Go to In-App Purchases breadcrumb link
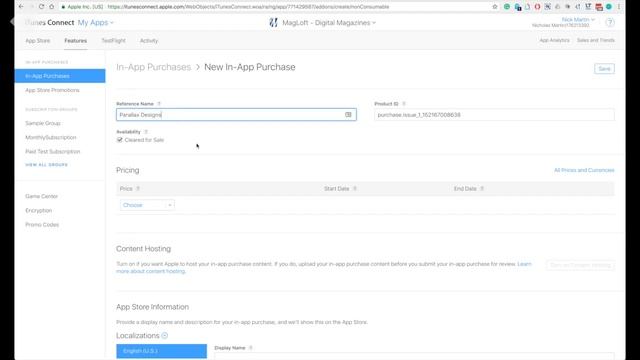 [153, 67]
